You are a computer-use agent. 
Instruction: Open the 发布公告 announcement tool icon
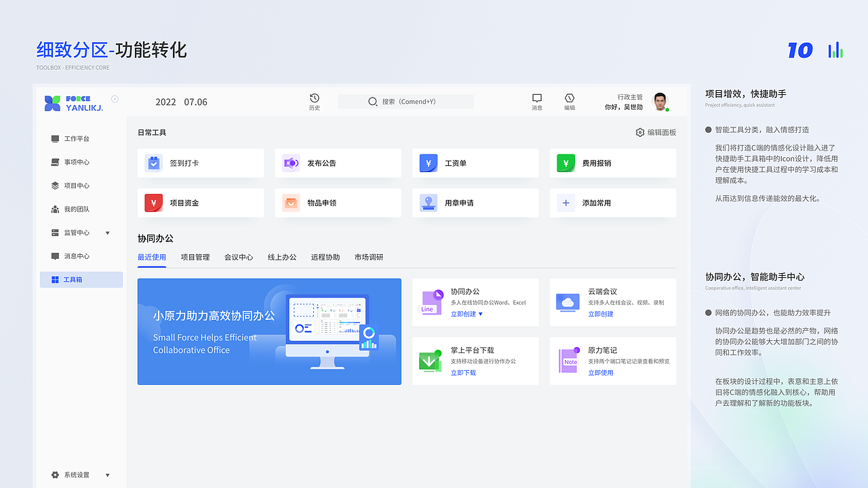291,163
